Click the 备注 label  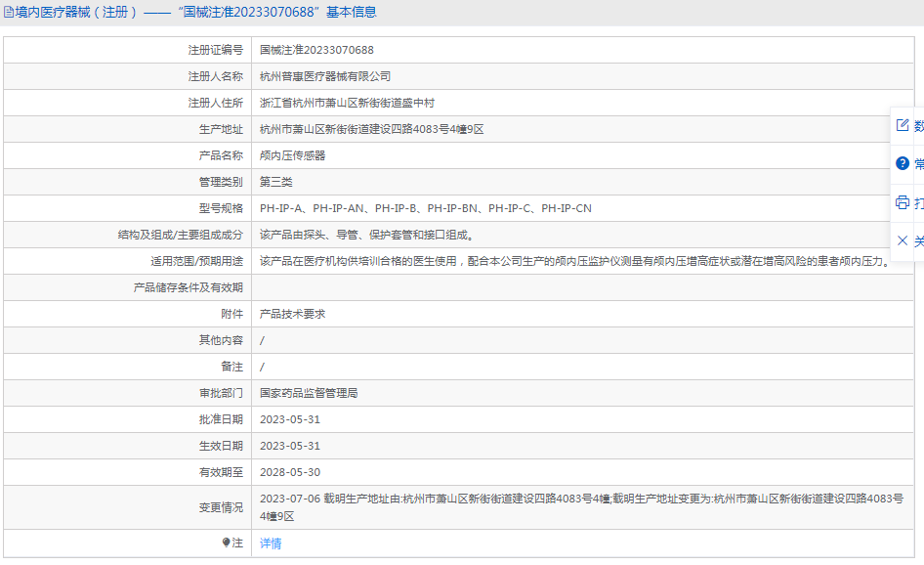coord(232,367)
